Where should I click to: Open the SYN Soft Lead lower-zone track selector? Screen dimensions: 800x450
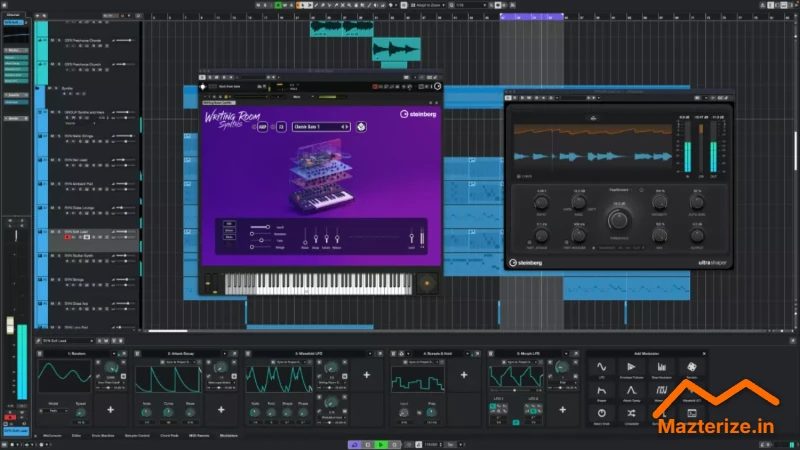[68, 341]
